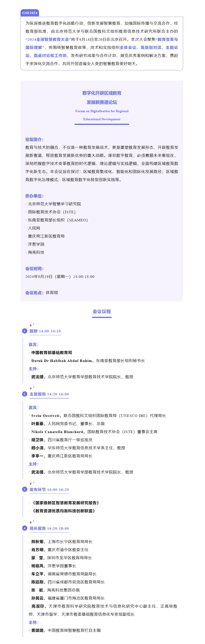Click the number 4 circle badge
This screenshot has width=205, height=644.
click(25, 528)
